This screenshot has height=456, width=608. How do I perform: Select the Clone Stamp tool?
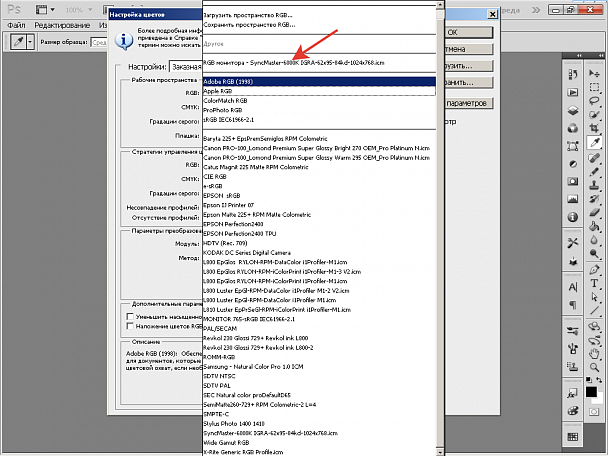tap(594, 185)
